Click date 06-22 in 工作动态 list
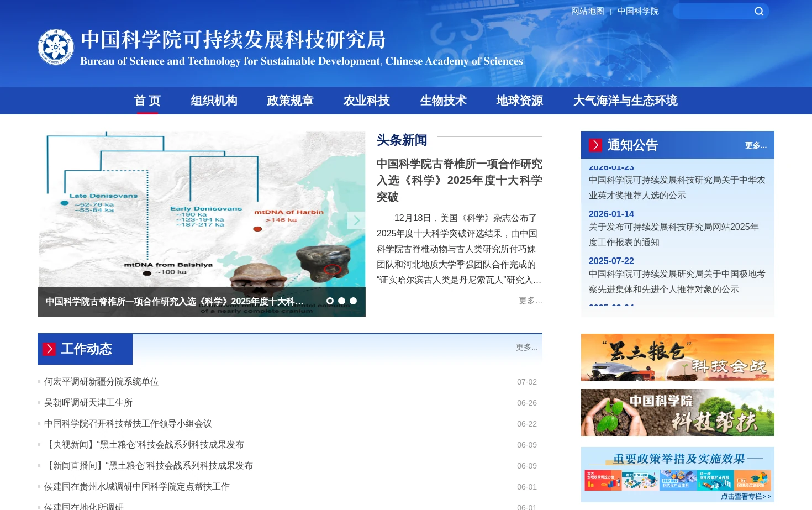 pos(527,424)
